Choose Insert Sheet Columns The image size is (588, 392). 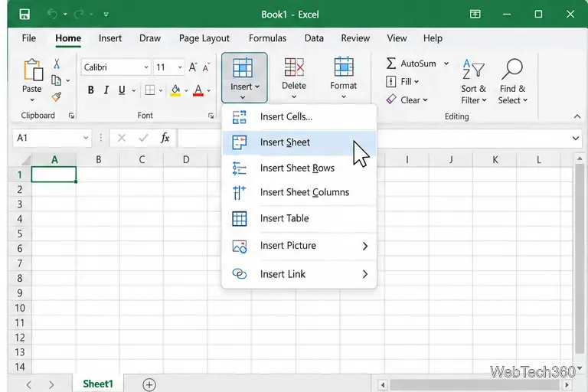[299, 192]
